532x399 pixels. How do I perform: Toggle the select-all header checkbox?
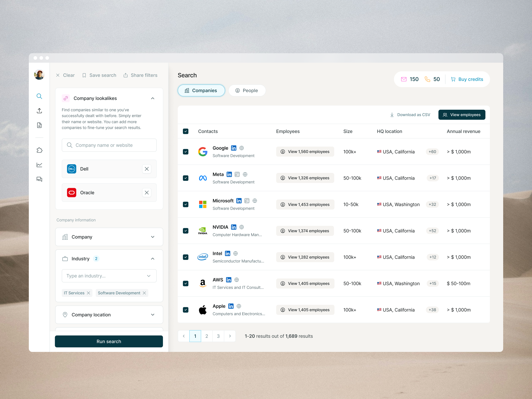185,131
